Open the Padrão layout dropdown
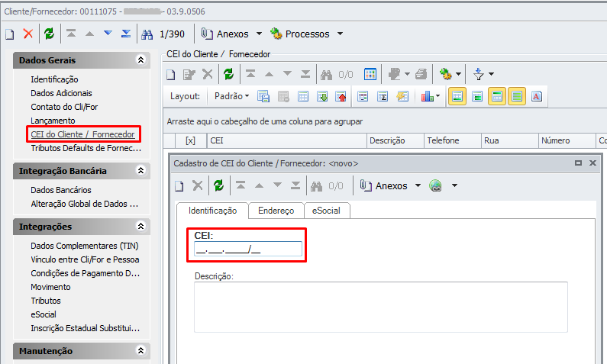This screenshot has width=607, height=364. [x=231, y=96]
